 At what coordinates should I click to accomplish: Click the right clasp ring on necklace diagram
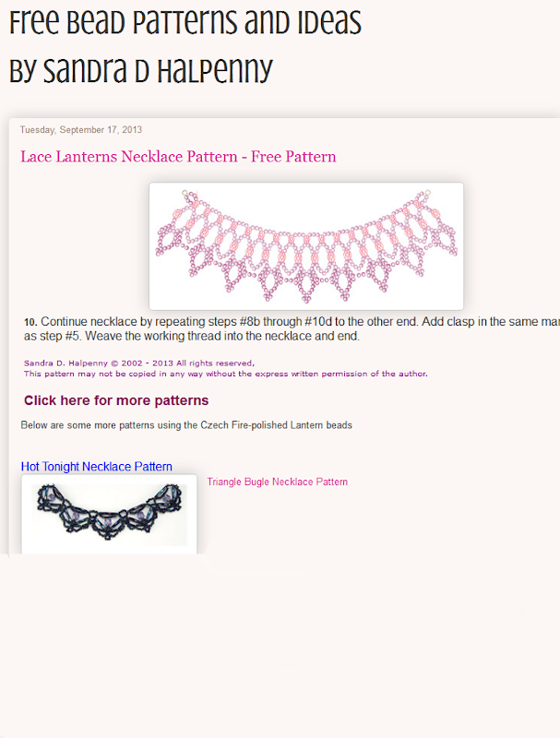pos(427,193)
